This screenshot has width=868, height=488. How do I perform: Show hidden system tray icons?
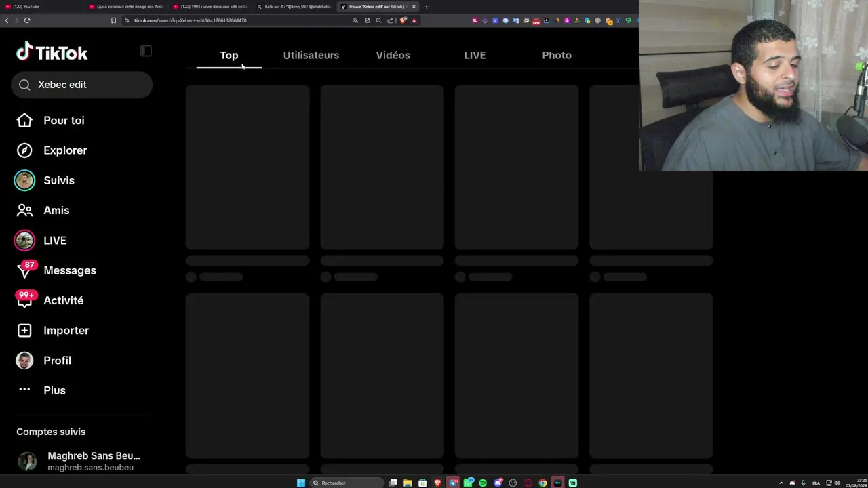(781, 483)
